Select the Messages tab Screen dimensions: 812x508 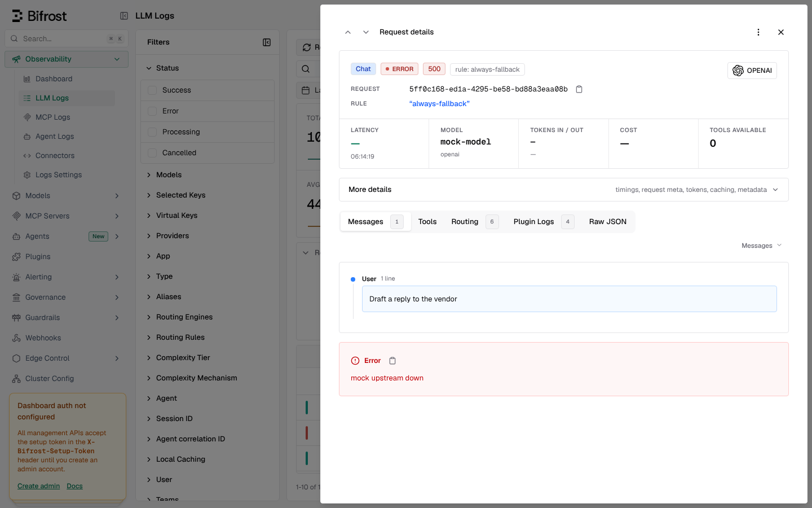[x=376, y=222]
